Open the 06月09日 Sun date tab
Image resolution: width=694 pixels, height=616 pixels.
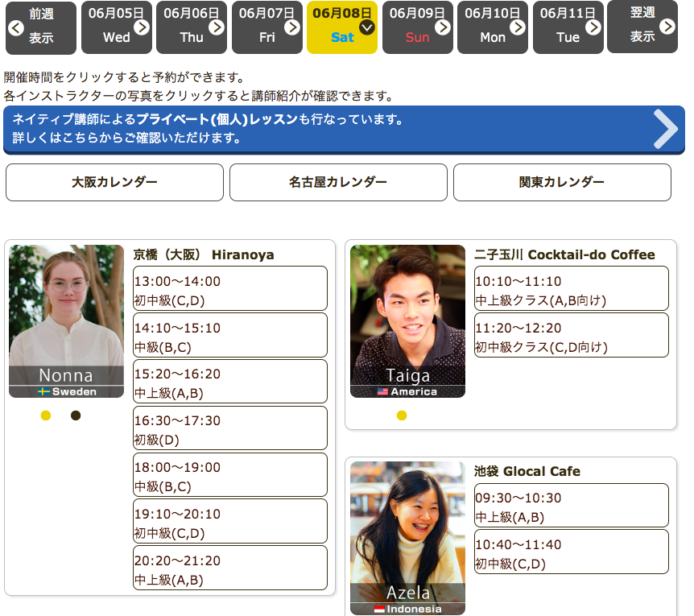tap(417, 27)
